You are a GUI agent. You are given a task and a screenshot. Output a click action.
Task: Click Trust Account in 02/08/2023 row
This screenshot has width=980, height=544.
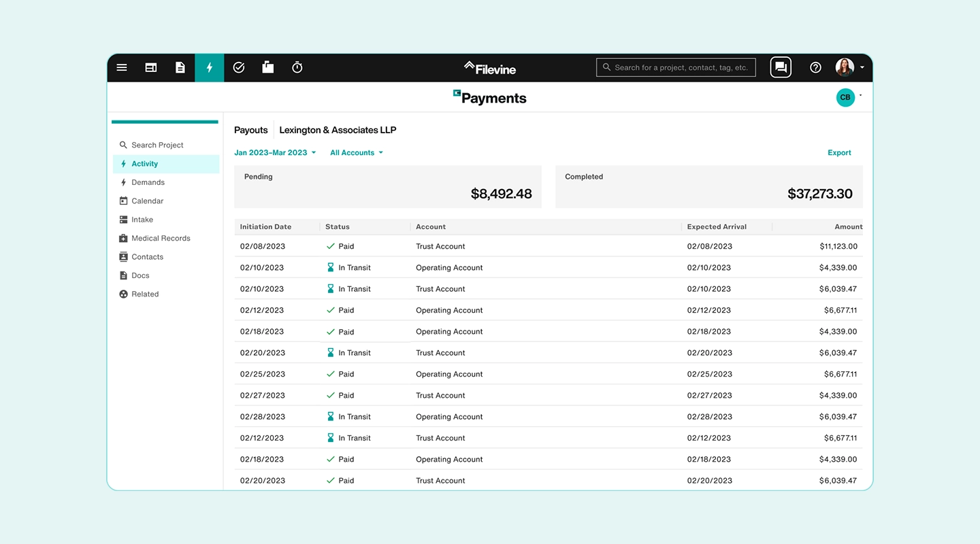click(x=440, y=246)
